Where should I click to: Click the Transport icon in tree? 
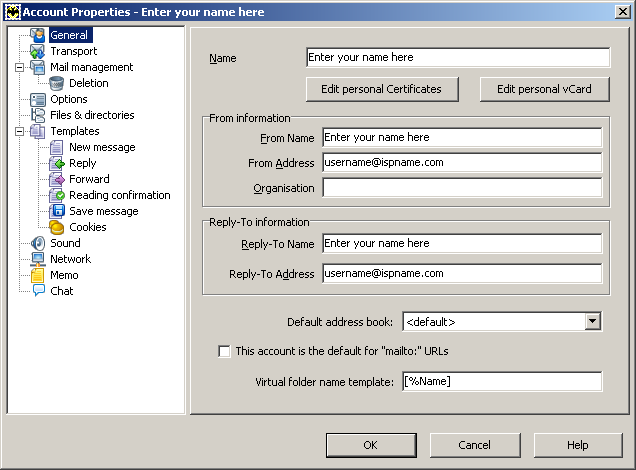pyautogui.click(x=38, y=51)
